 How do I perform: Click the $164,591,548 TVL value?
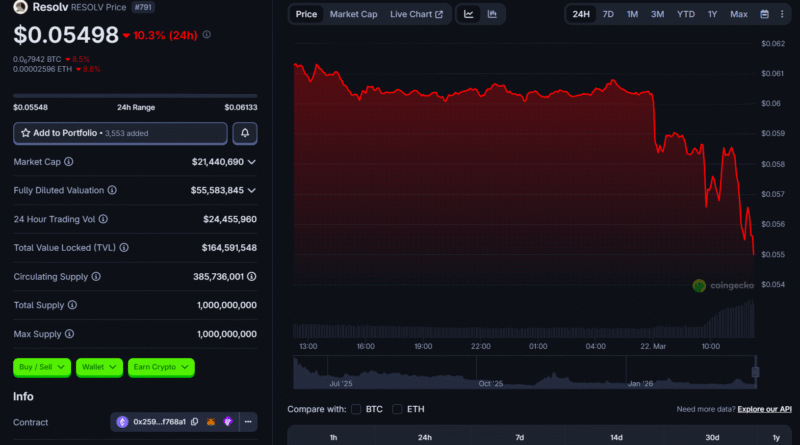tap(229, 248)
